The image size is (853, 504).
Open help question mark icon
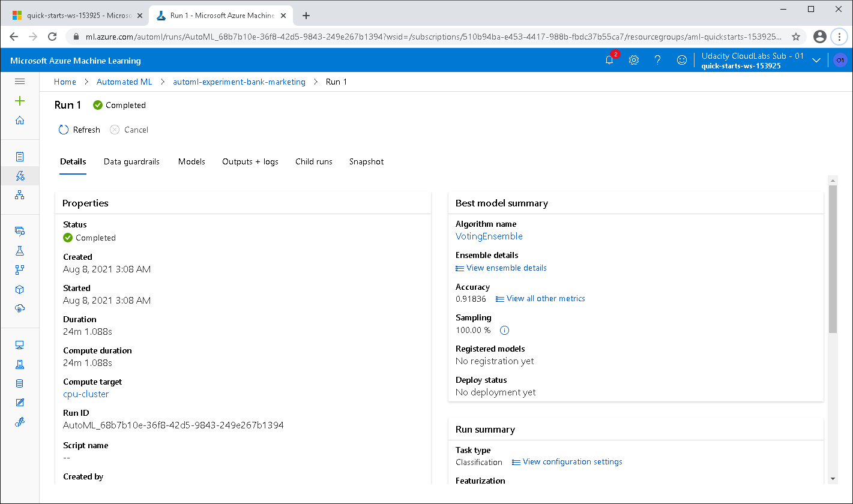[x=657, y=60]
